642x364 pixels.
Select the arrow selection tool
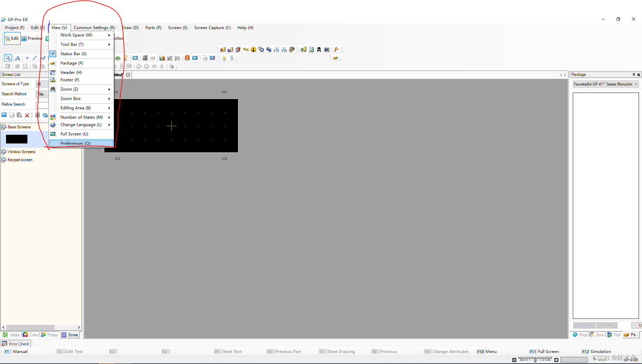coord(8,58)
